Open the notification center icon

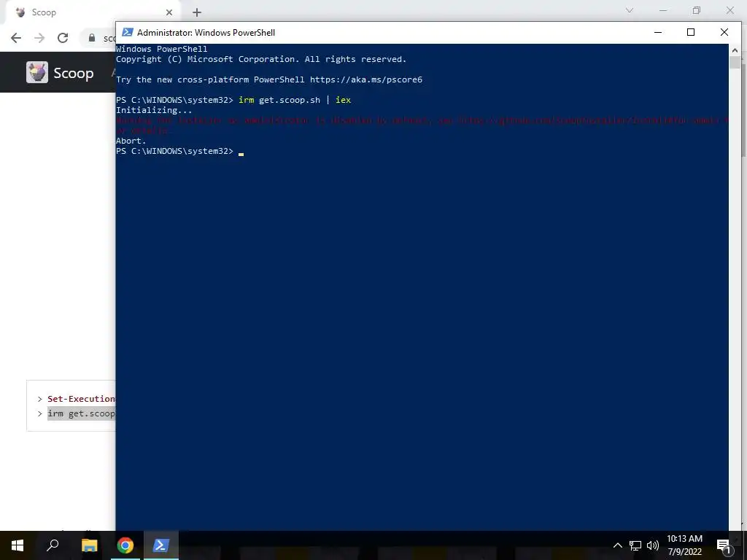[724, 545]
